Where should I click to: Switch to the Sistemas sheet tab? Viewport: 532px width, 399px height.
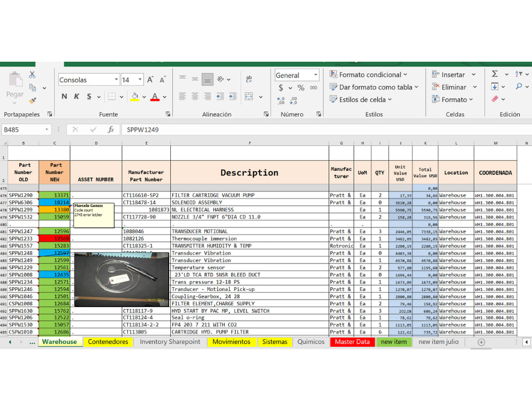point(275,342)
